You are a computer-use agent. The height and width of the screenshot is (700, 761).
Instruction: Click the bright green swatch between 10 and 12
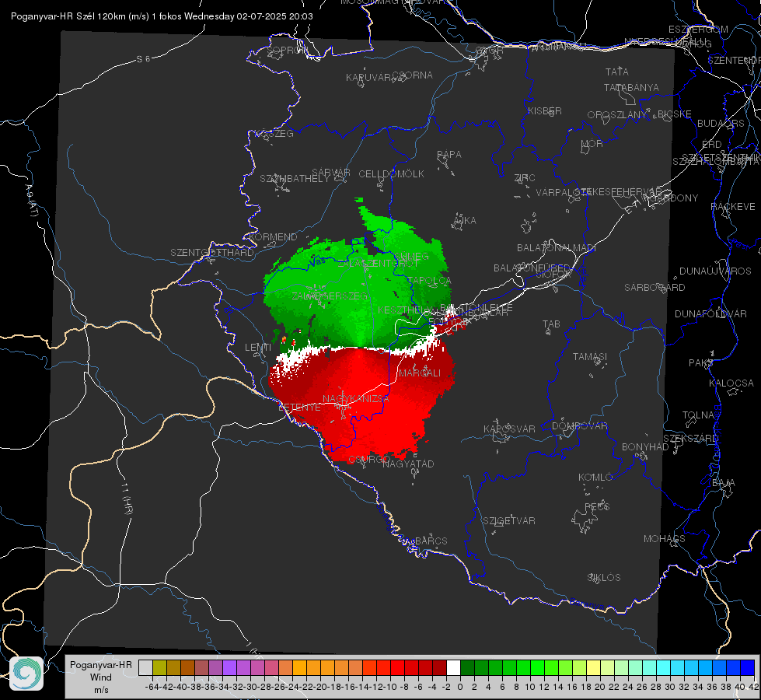537,667
